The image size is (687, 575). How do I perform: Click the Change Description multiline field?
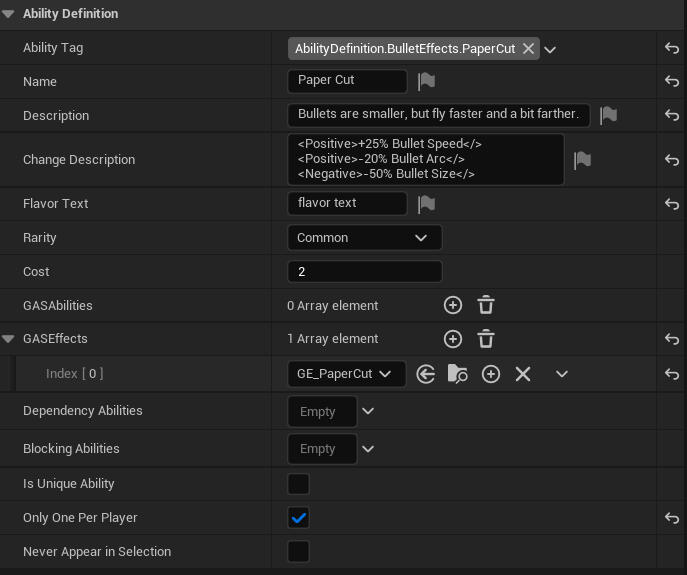tap(426, 160)
